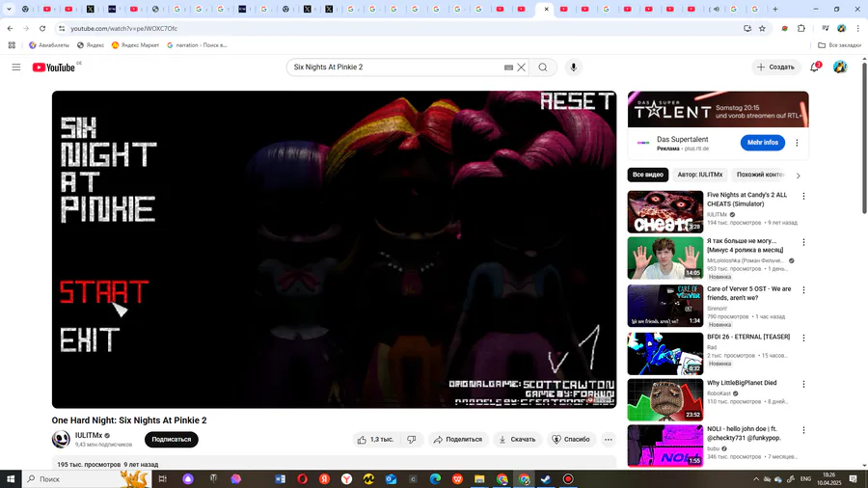Open the Chrome extensions puzzle icon
Viewport: 868px width, 488px height.
(801, 28)
